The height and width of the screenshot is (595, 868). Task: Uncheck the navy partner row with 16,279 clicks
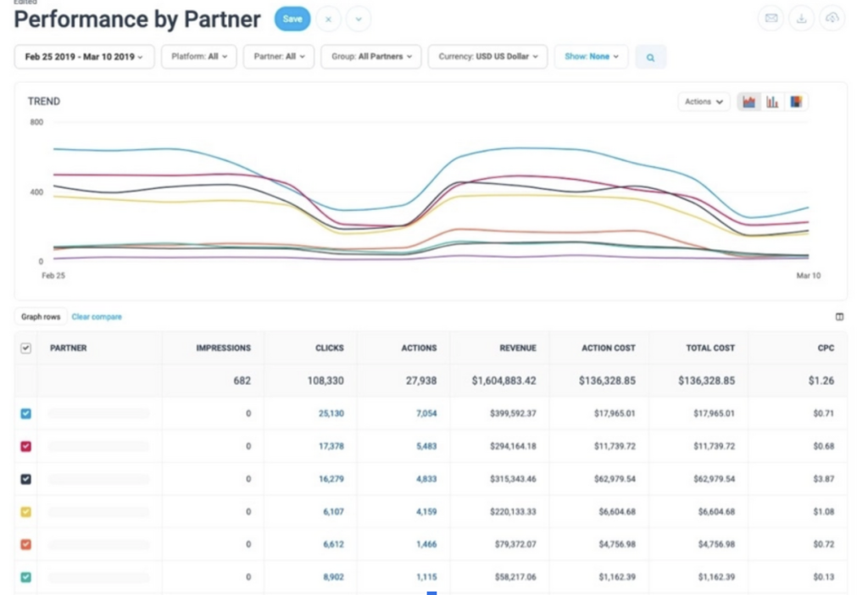(x=26, y=479)
